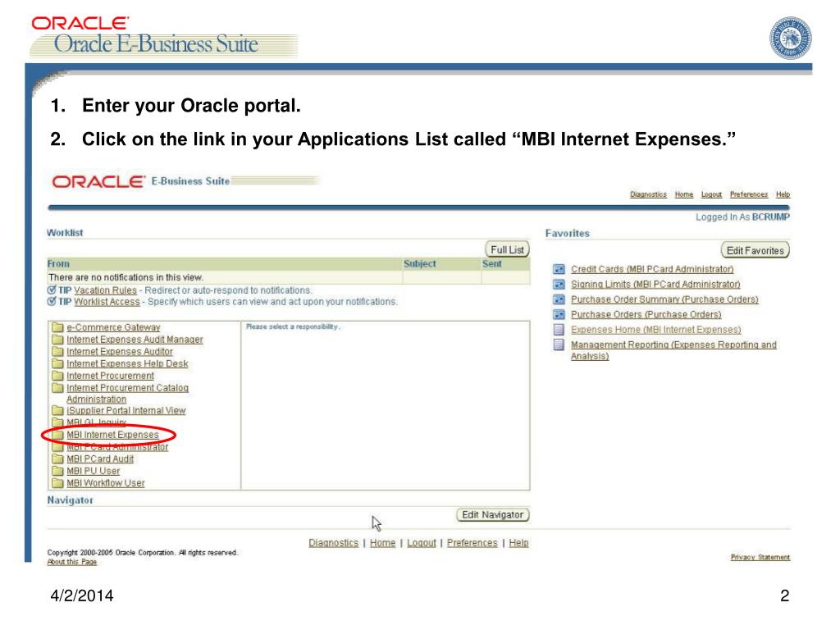Click the institute seal logo
This screenshot has height=630, width=840.
pos(790,38)
